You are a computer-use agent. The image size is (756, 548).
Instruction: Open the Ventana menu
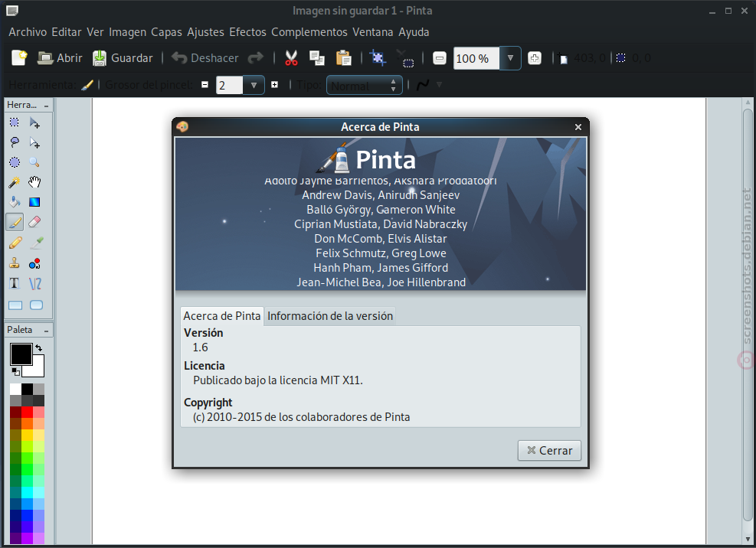coord(373,32)
